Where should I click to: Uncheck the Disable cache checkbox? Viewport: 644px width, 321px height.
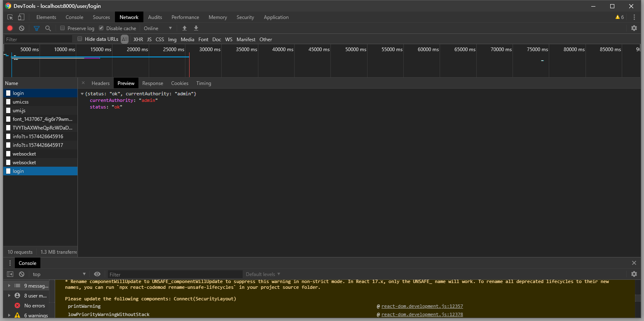101,28
